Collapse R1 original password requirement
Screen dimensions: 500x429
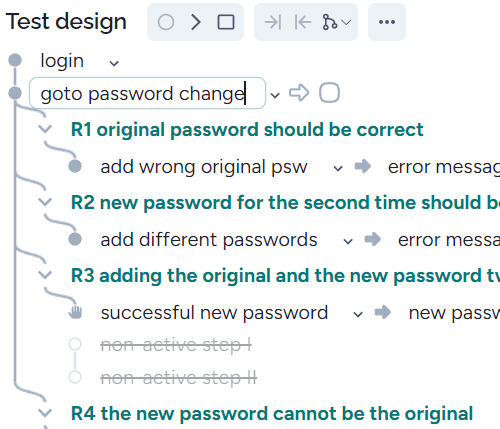coord(45,128)
